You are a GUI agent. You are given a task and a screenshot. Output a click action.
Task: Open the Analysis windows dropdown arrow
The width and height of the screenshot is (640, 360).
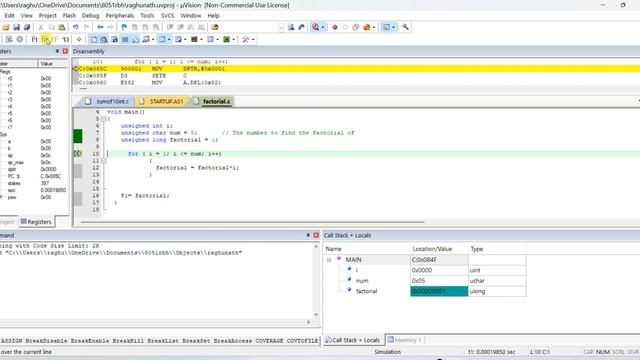(201, 40)
